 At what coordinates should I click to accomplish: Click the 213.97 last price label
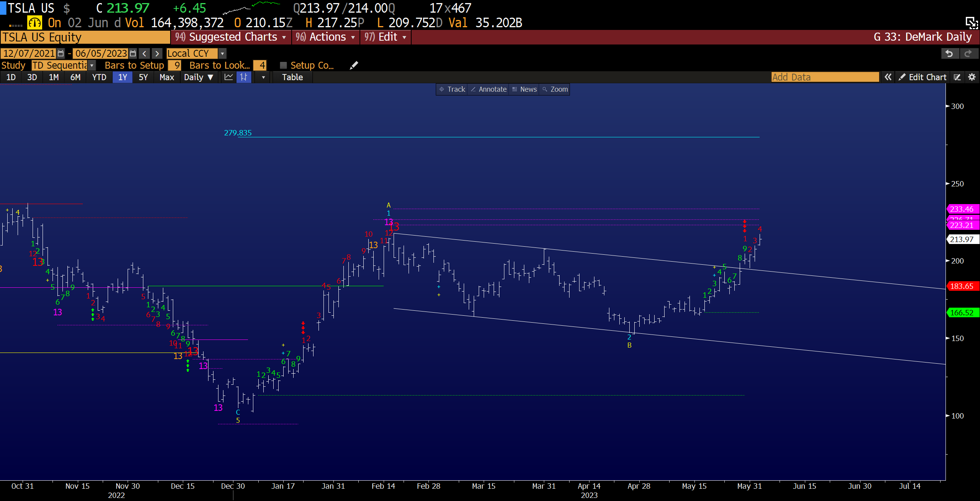(962, 239)
